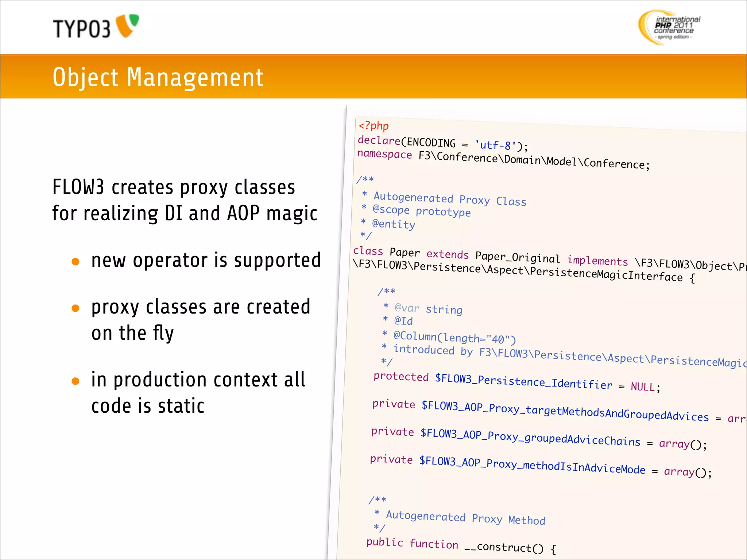Click the TYPO3 logo
Viewport: 747px width, 560px height.
96,27
